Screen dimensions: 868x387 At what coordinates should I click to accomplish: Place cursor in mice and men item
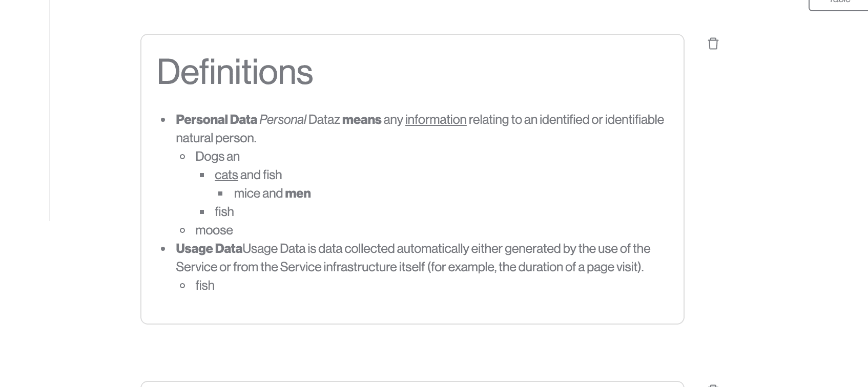click(272, 193)
